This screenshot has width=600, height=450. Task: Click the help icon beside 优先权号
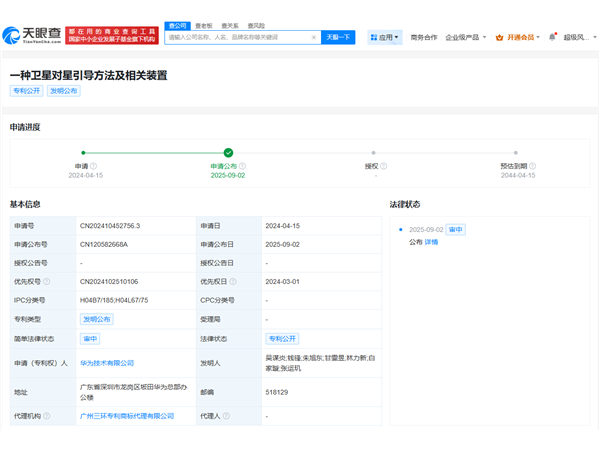pos(46,282)
